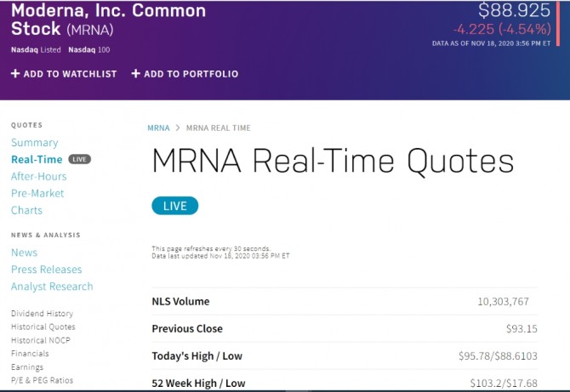View the Charts page
The image size is (570, 392).
pyautogui.click(x=26, y=210)
